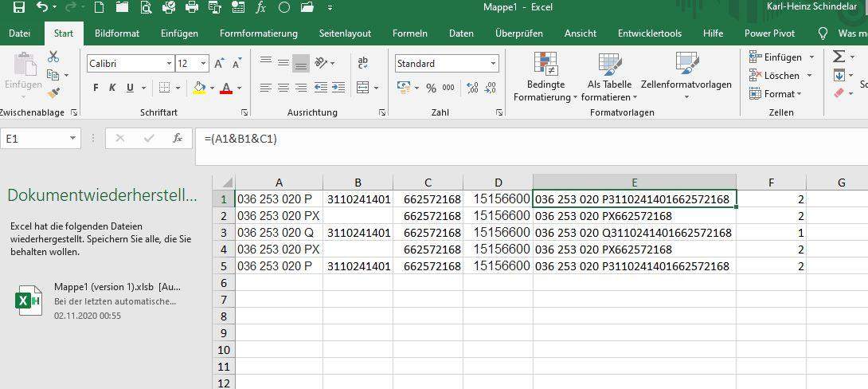Click the select-all corner of the sheet

[x=224, y=183]
